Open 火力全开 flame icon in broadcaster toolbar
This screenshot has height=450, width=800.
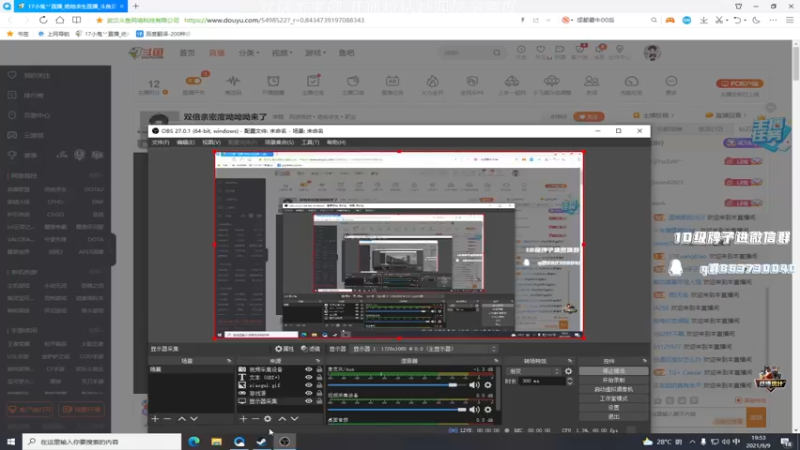(432, 81)
